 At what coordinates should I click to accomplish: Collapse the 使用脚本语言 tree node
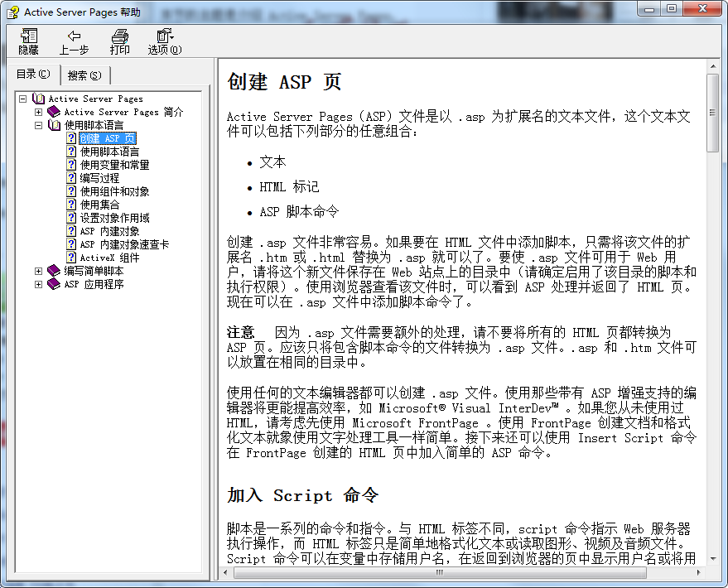click(39, 125)
